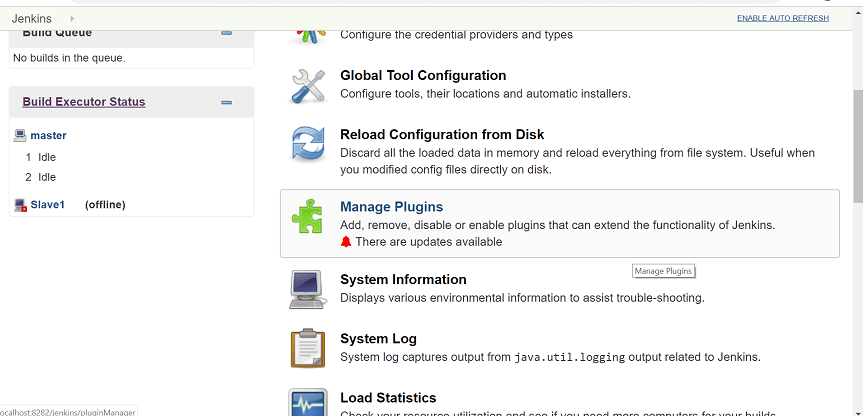Click 'Configure the credential providers and types' text
This screenshot has width=863, height=416.
[x=456, y=35]
